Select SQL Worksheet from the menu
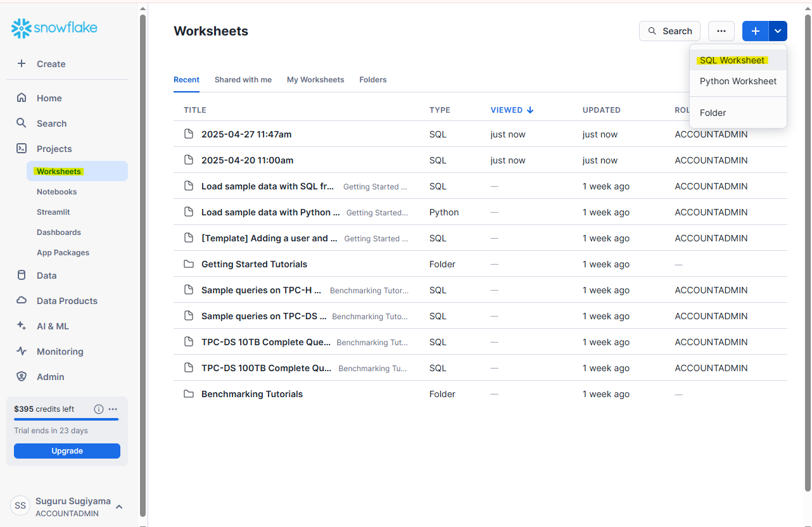Image resolution: width=812 pixels, height=527 pixels. [738, 60]
